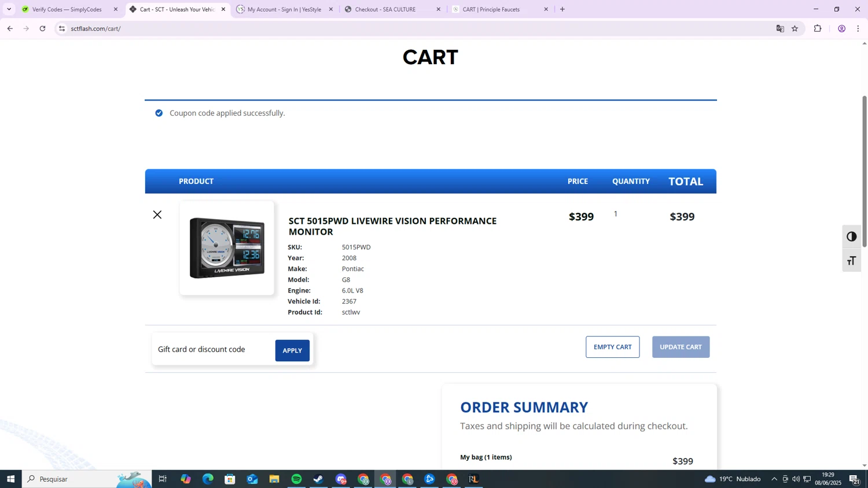The width and height of the screenshot is (868, 488).
Task: Open the volume control in the tray
Action: tap(796, 479)
